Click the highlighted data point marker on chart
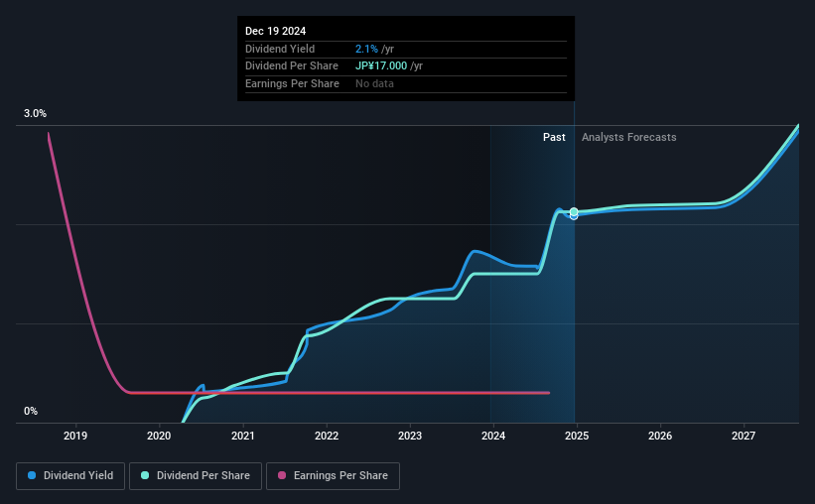 [x=574, y=213]
